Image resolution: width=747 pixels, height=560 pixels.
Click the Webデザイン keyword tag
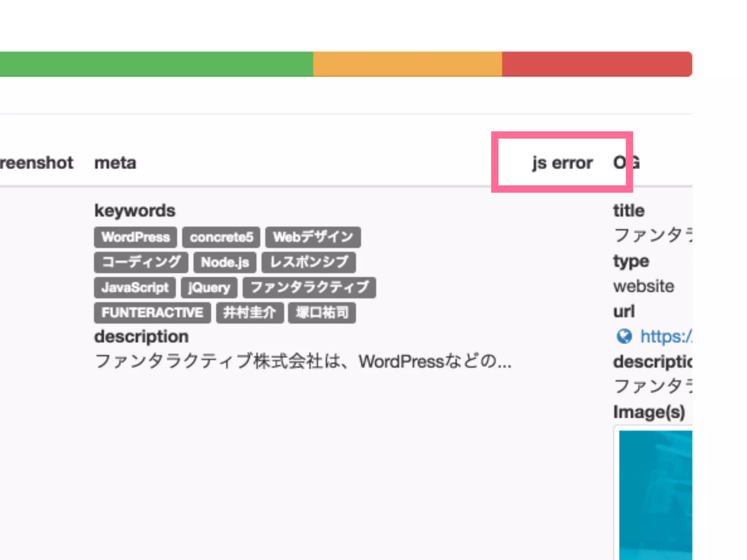(x=313, y=237)
